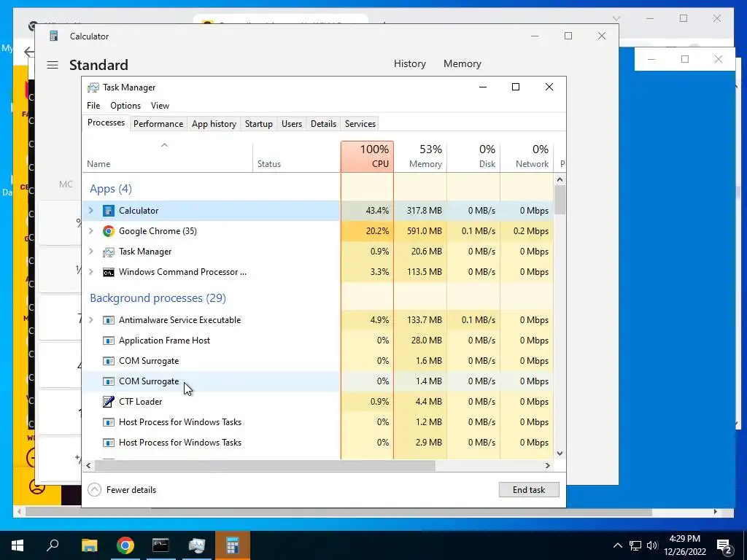Select the Application Frame Host row
The image size is (747, 560).
(318, 341)
